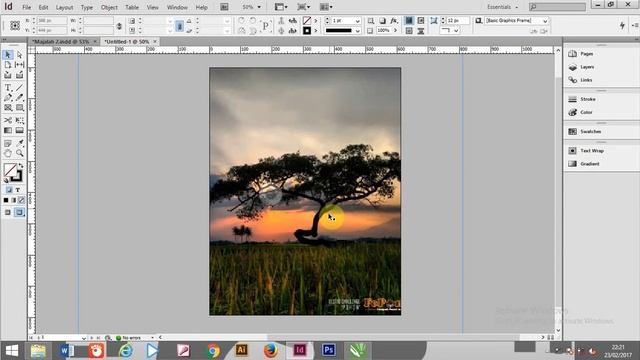The width and height of the screenshot is (640, 360).
Task: Select the Gap tool
Action: [19, 65]
